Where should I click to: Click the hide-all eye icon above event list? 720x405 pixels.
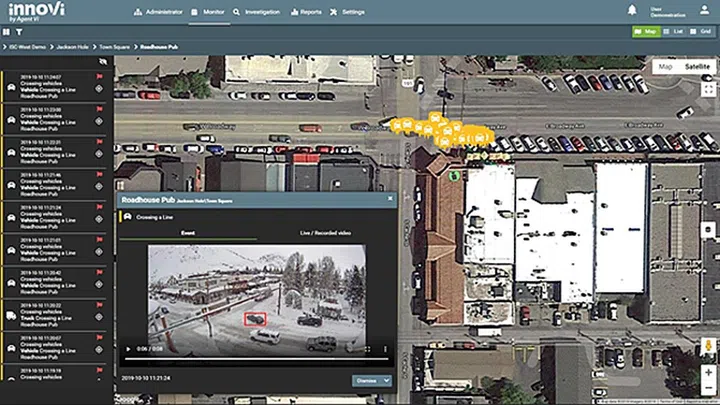[x=102, y=62]
